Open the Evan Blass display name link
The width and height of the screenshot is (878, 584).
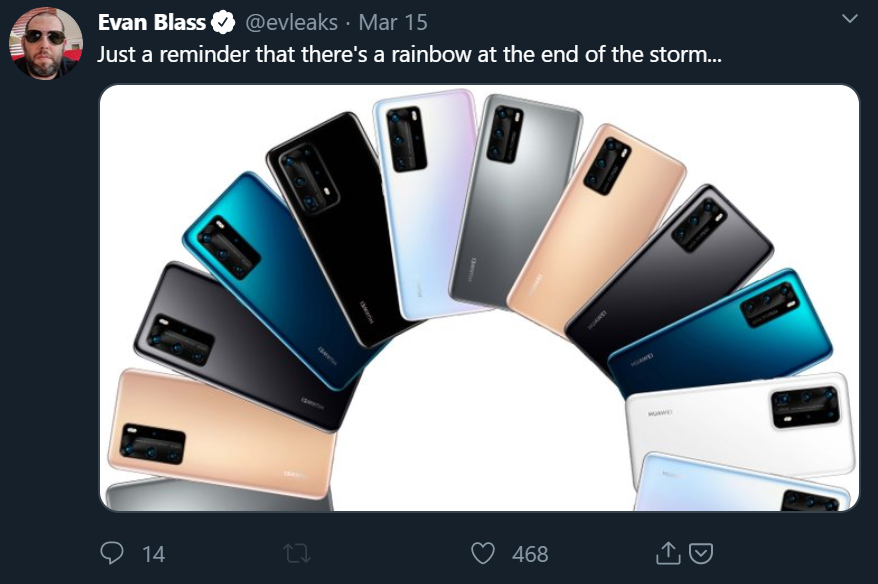152,22
